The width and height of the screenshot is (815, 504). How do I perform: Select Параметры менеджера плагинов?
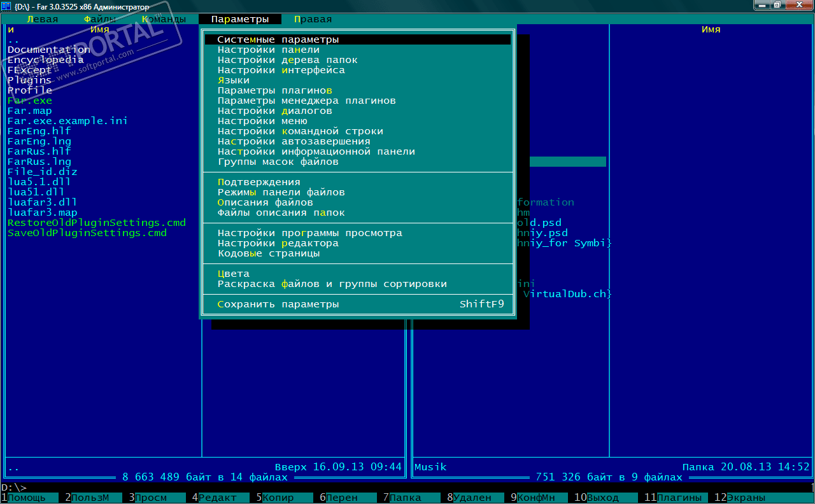point(358,101)
